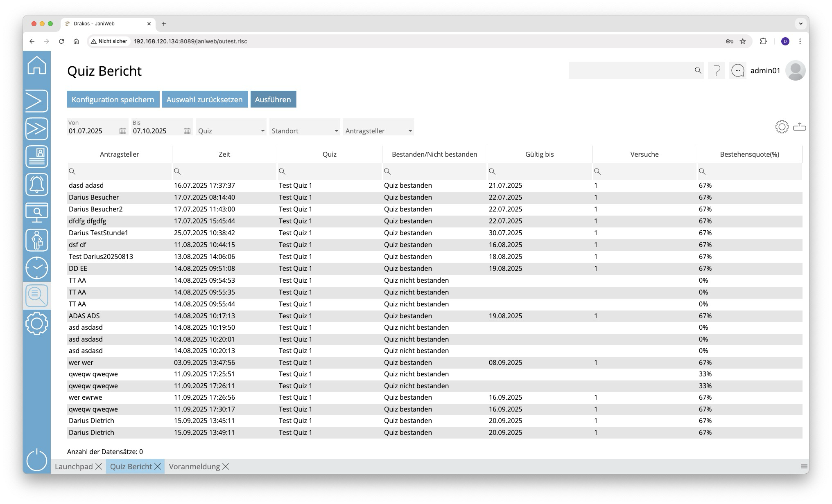
Task: Click the visitor badge sidebar icon
Action: [37, 157]
